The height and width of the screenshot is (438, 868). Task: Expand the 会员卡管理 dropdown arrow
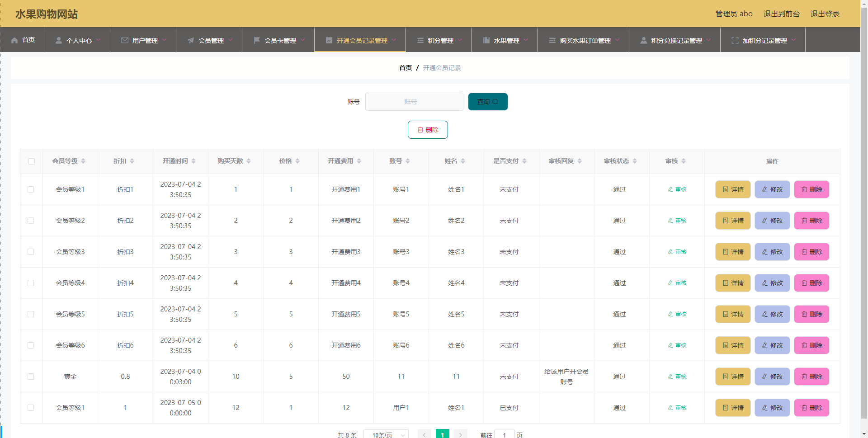(x=302, y=40)
